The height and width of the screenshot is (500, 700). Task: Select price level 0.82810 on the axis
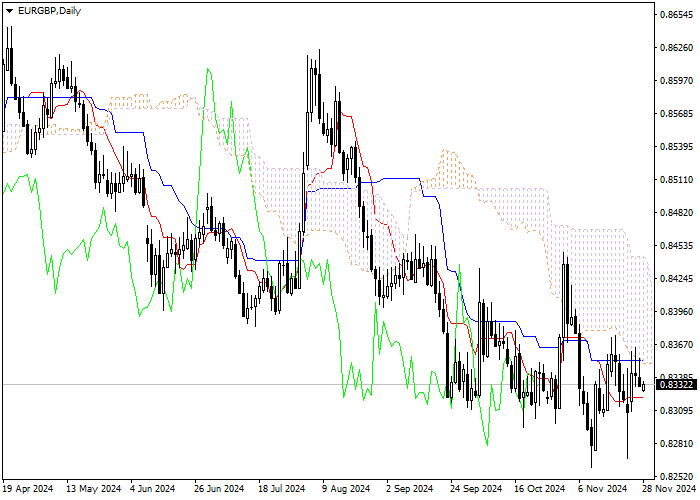[676, 443]
